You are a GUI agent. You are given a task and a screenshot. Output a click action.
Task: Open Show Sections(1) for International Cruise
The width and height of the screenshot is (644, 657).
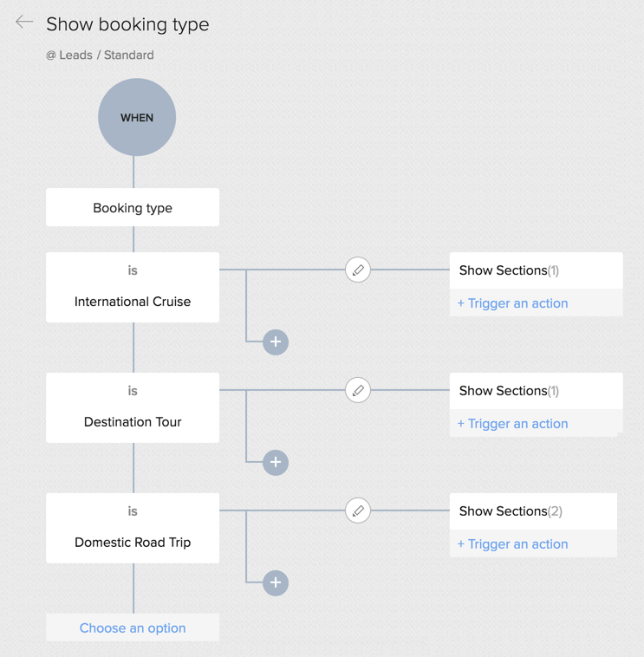click(509, 270)
